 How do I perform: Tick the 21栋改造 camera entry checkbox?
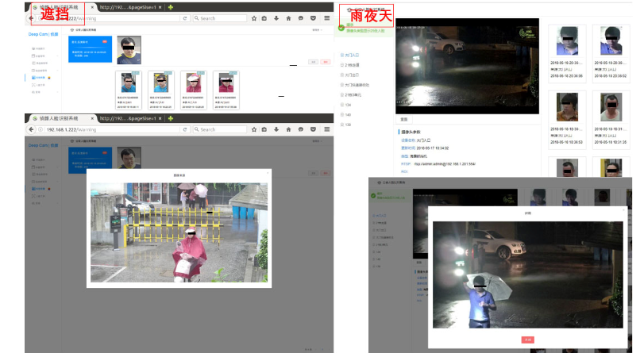(x=342, y=65)
